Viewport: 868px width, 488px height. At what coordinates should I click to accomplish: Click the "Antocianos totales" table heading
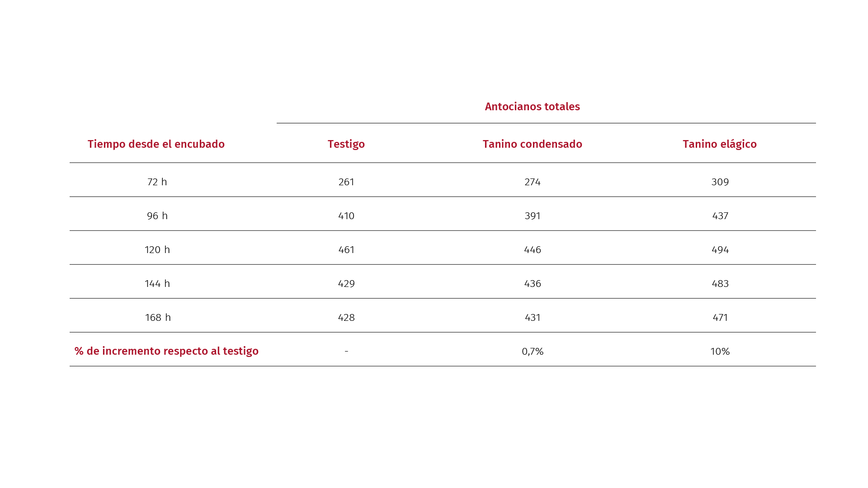click(532, 107)
